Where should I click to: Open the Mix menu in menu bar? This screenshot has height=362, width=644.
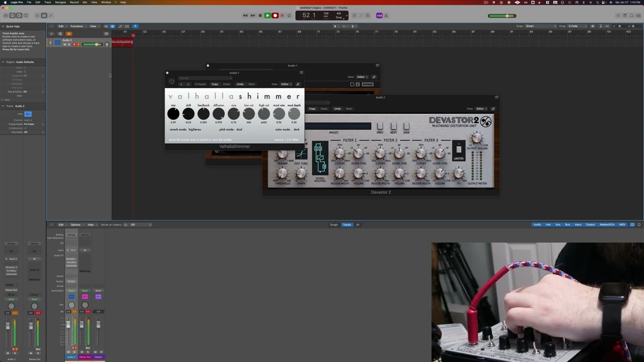pos(85,3)
